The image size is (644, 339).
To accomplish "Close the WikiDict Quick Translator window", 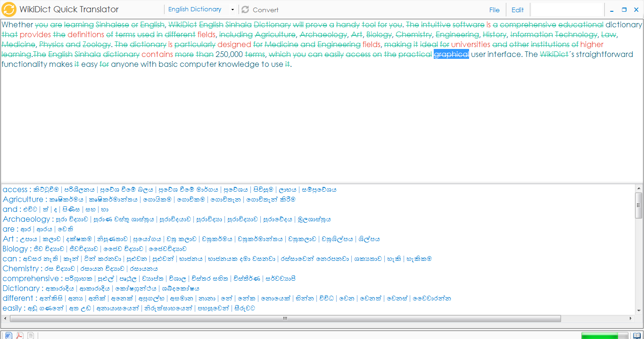I will coord(636,10).
